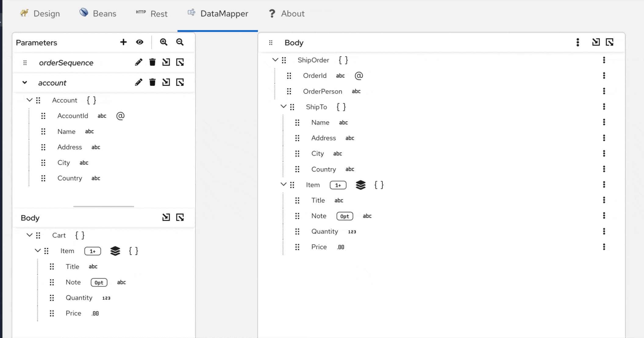The height and width of the screenshot is (338, 644).
Task: Add a new parameter with plus icon
Action: tap(123, 42)
